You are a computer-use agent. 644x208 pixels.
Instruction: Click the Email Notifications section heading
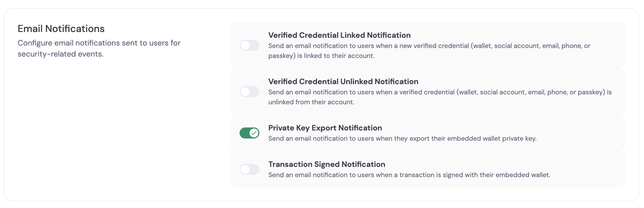pos(61,29)
